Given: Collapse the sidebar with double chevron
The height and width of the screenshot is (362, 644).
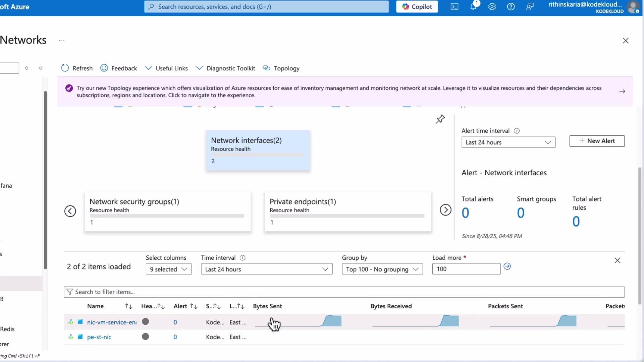Looking at the screenshot, I should coord(41,68).
